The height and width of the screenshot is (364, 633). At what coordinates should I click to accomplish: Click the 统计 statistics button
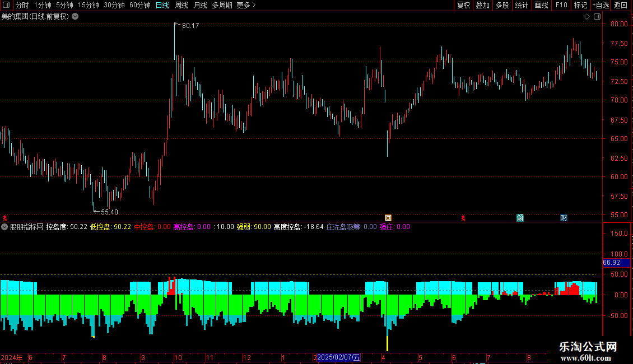pyautogui.click(x=522, y=5)
